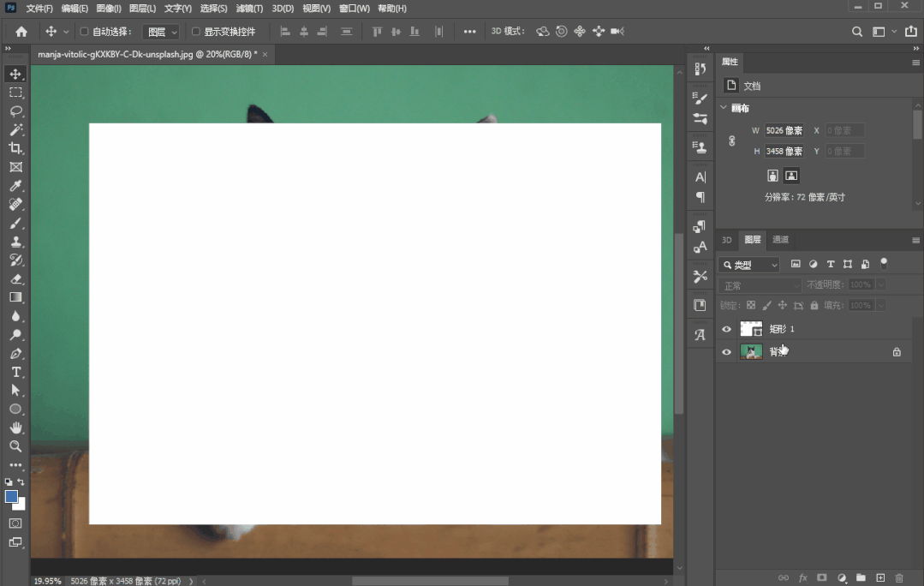924x586 pixels.
Task: Select the Dodge tool
Action: point(16,335)
